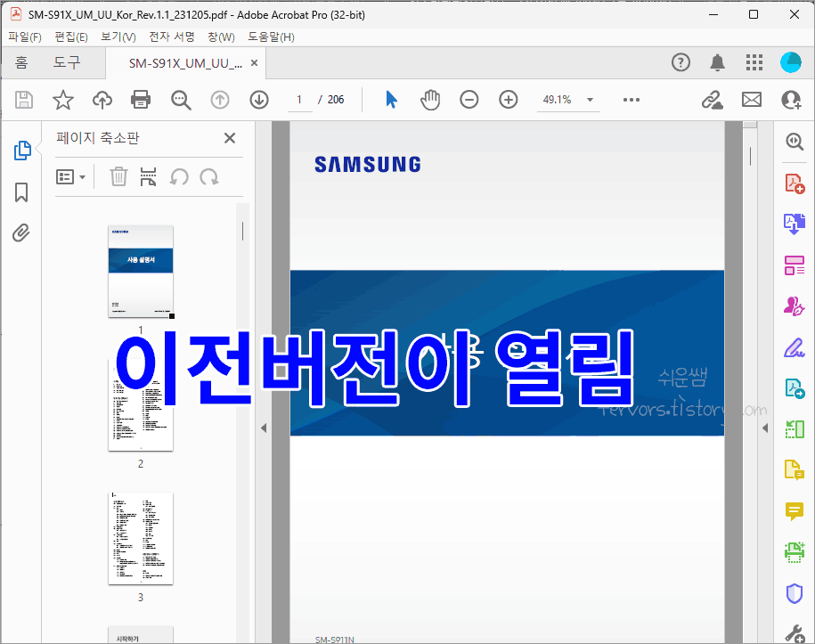Image resolution: width=815 pixels, height=644 pixels.
Task: Open the Fill & Sign tool
Action: point(794,347)
